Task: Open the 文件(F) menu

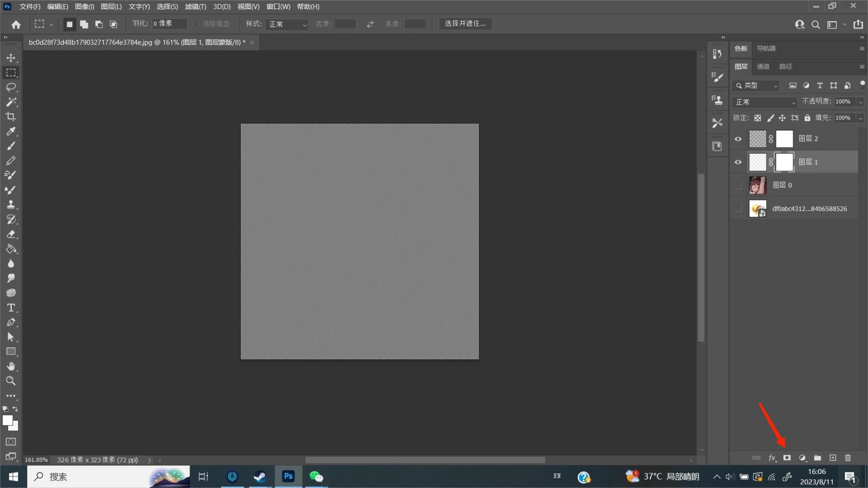Action: click(30, 7)
